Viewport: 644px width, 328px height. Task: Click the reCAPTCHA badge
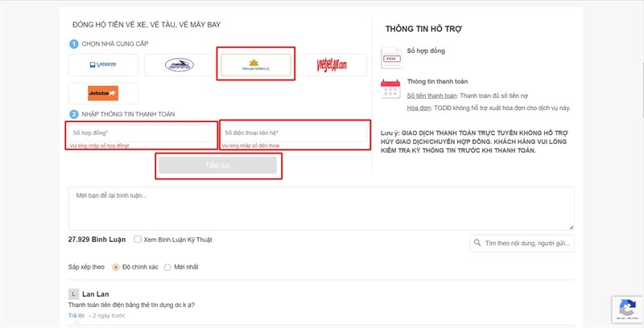[625, 310]
